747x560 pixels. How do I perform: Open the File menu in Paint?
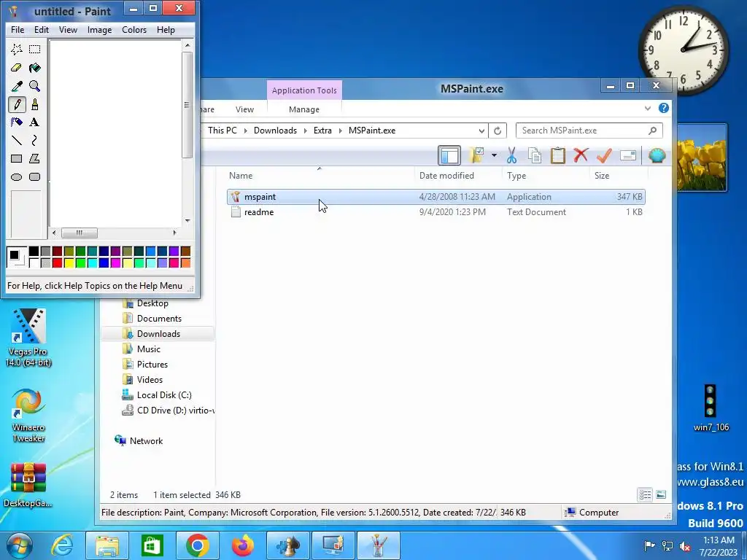(x=18, y=29)
